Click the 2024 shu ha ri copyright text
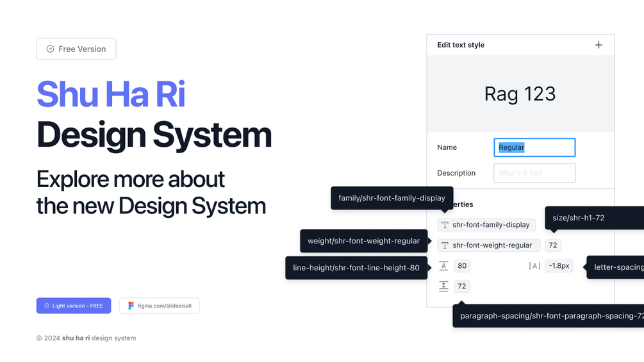 pos(86,338)
